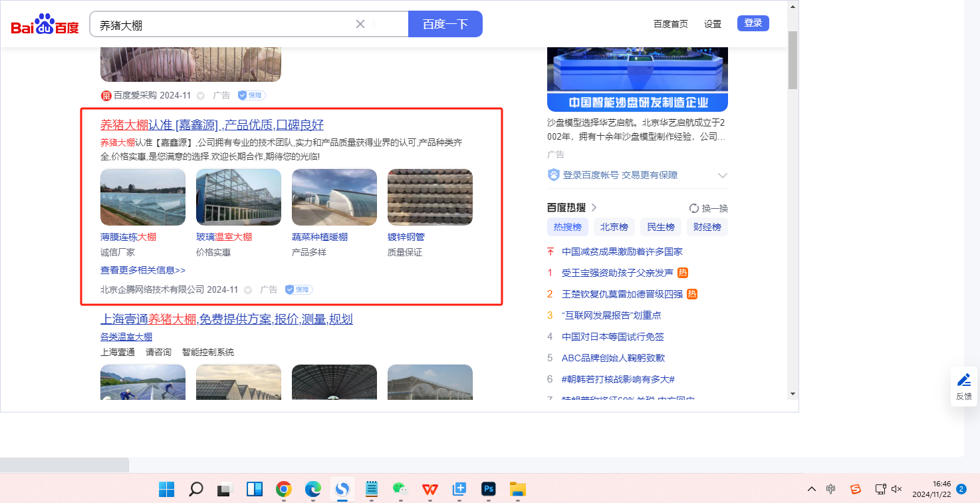Click the 热 badge after 受王宝强资助孩子父亲发声
This screenshot has width=980, height=503.
click(683, 273)
